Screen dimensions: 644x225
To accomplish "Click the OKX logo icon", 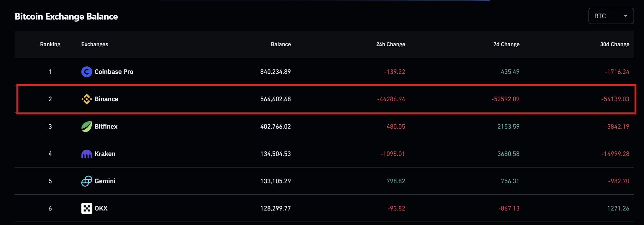I will coord(87,209).
